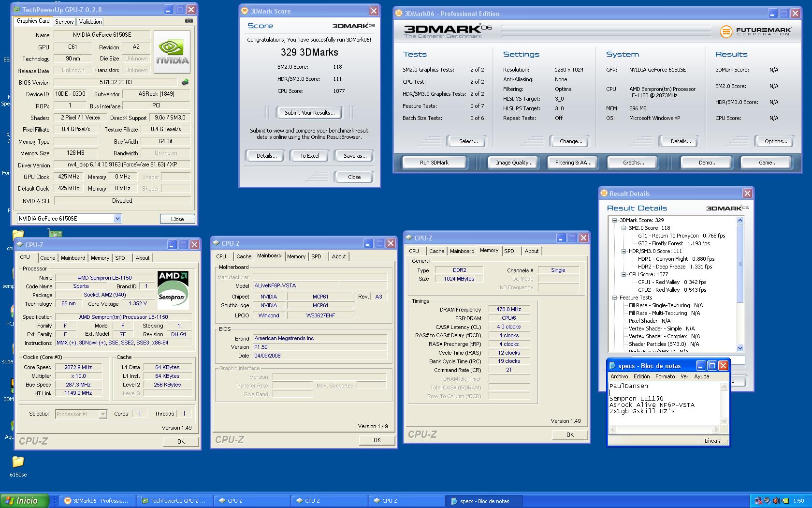Click inside the Notepad text area

pyautogui.click(x=665, y=404)
